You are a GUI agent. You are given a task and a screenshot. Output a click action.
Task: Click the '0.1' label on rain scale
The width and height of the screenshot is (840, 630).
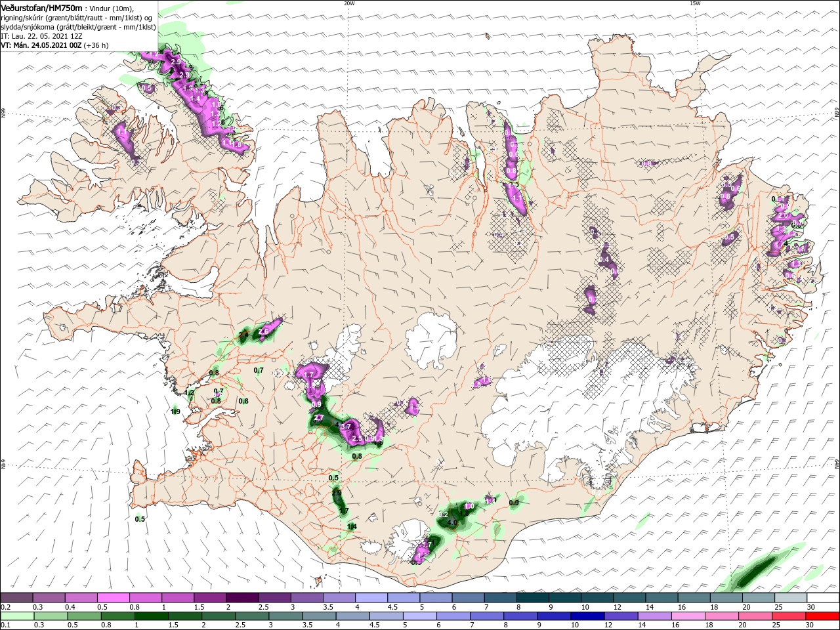(5, 625)
